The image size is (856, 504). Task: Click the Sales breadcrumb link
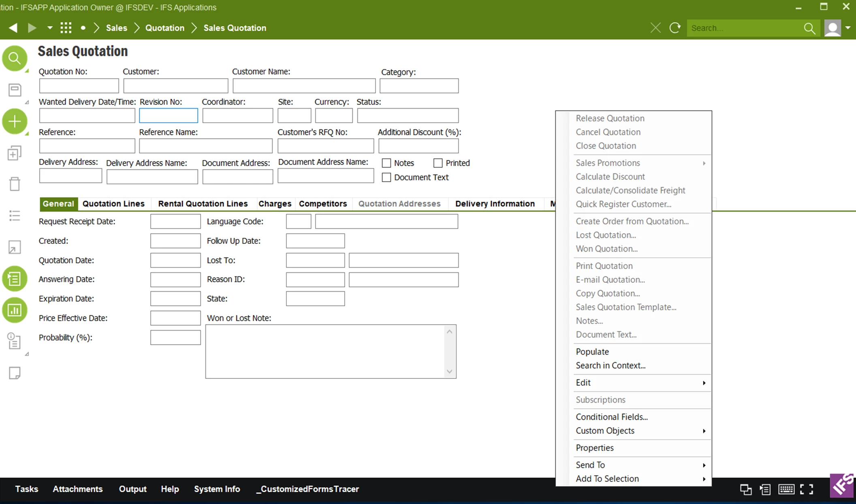click(117, 28)
